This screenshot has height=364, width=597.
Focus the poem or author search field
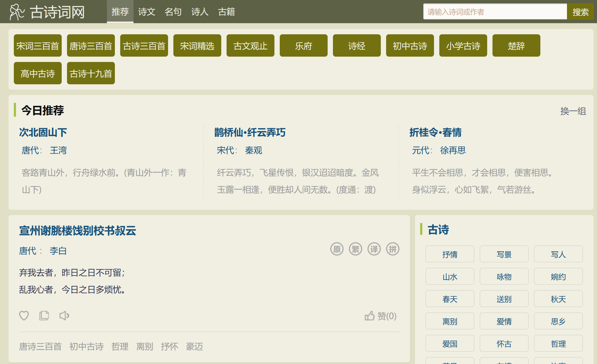coord(495,12)
